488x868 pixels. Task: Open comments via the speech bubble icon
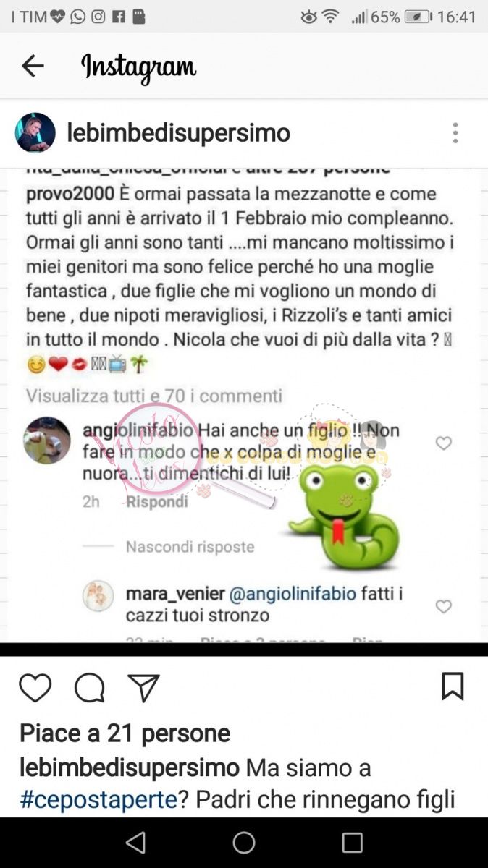[x=90, y=688]
